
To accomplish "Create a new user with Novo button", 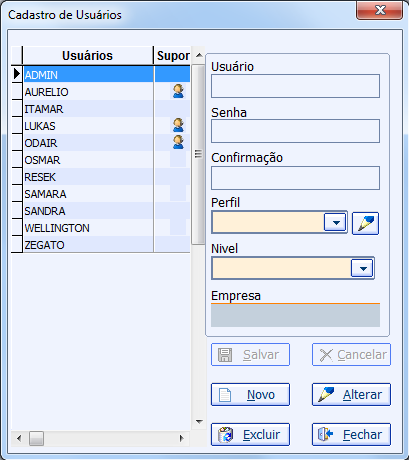I will click(x=250, y=394).
